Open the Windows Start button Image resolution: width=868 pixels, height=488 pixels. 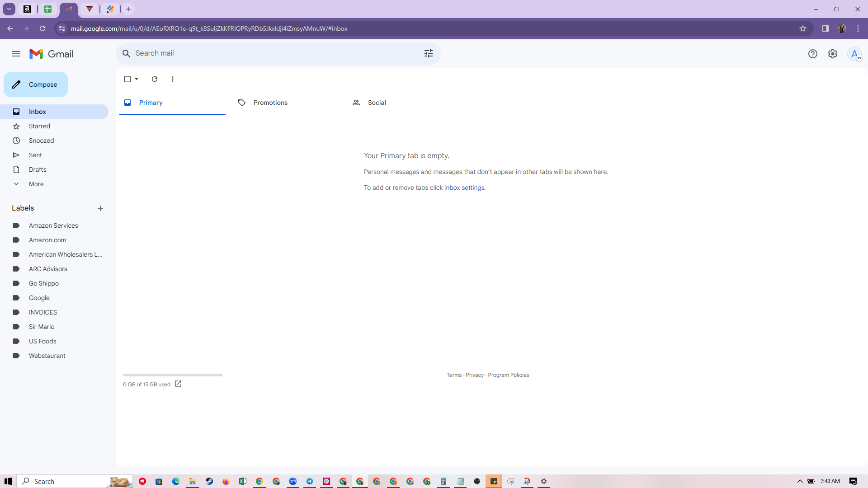[8, 481]
